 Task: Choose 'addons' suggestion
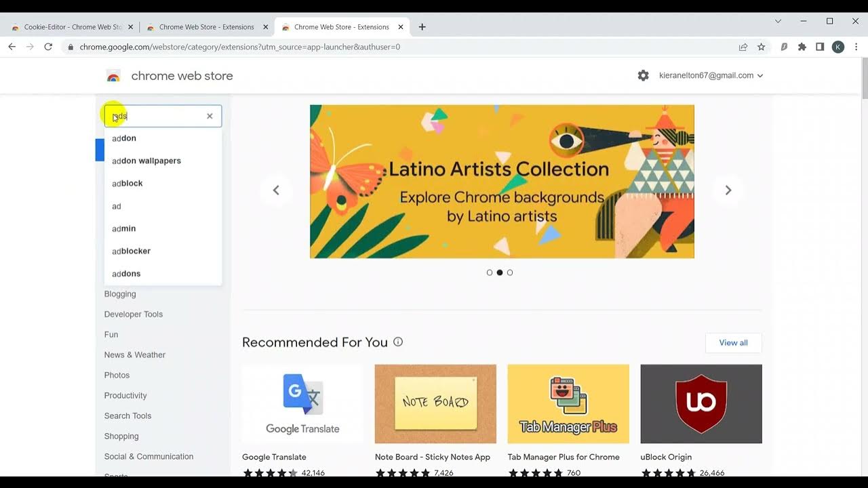pyautogui.click(x=163, y=274)
